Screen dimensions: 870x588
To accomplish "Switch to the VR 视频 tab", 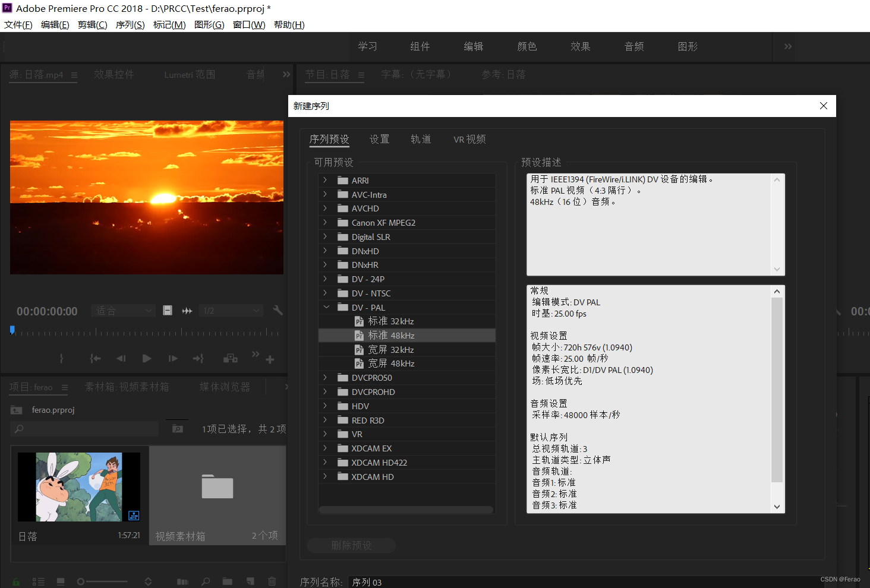I will click(469, 139).
